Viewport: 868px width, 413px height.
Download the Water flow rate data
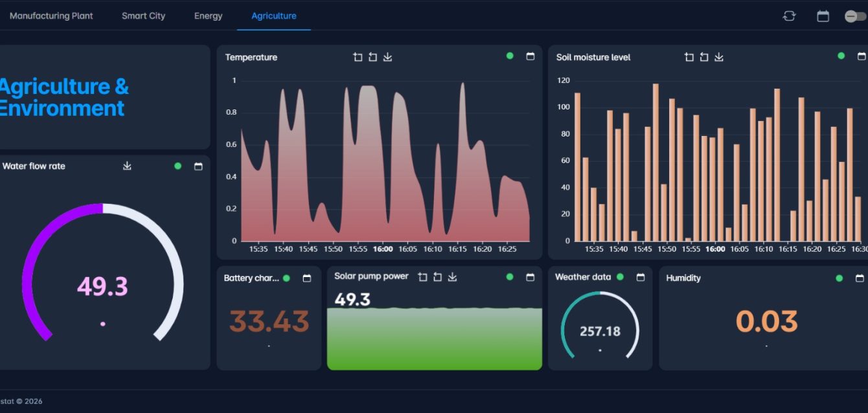(x=127, y=166)
